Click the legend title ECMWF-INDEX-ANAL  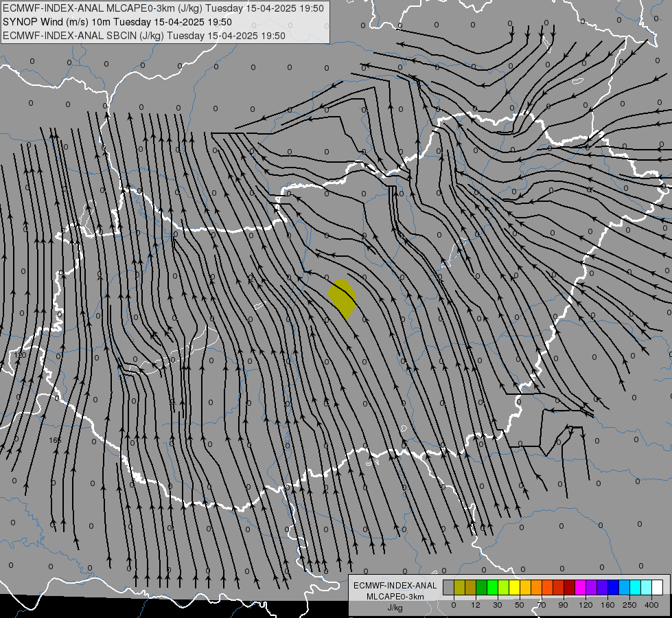pos(395,586)
